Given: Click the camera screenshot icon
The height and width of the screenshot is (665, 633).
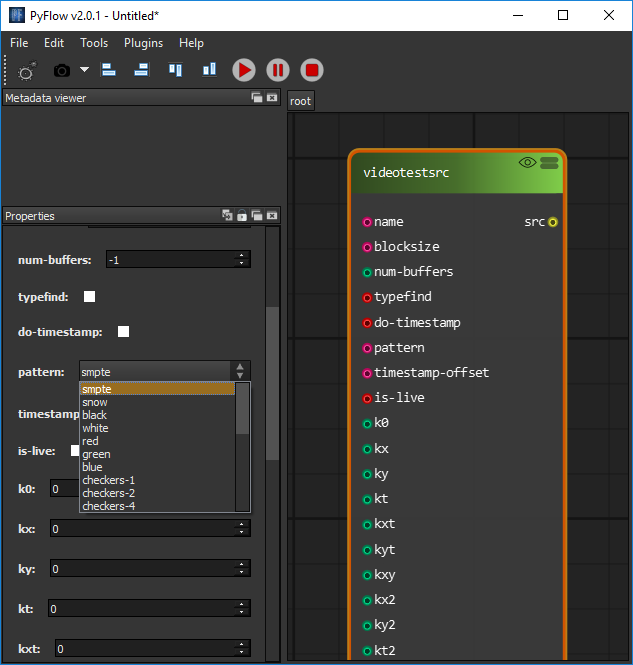Looking at the screenshot, I should click(62, 70).
